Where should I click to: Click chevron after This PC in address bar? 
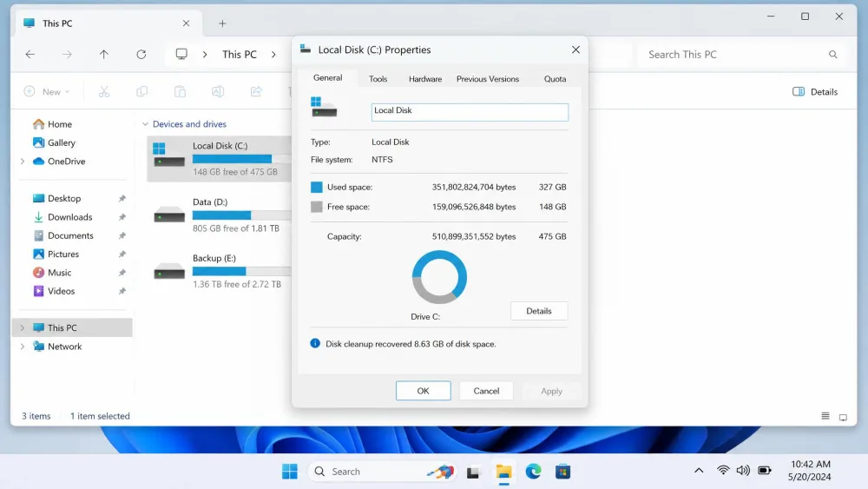(273, 54)
